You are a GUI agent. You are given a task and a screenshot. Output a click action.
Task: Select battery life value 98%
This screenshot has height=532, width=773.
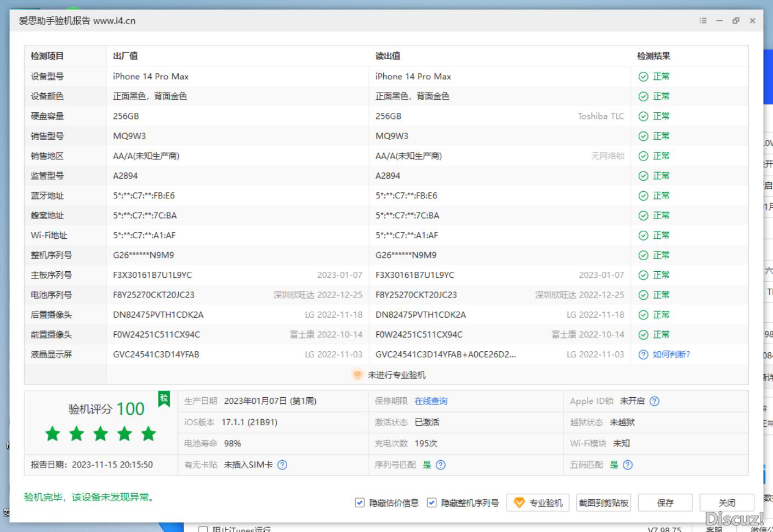[232, 443]
